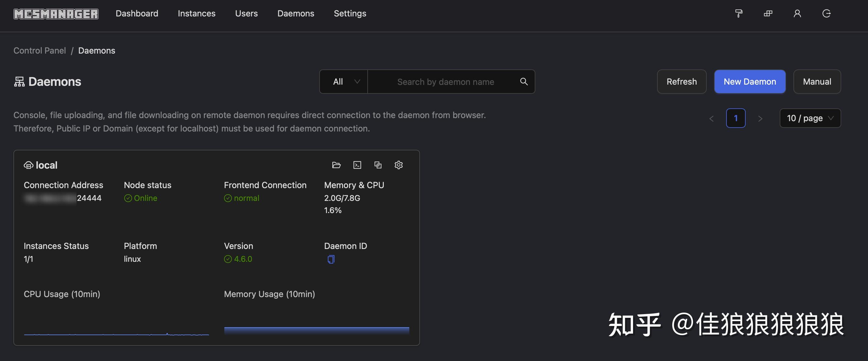Click the Refresh button
868x361 pixels.
[681, 82]
